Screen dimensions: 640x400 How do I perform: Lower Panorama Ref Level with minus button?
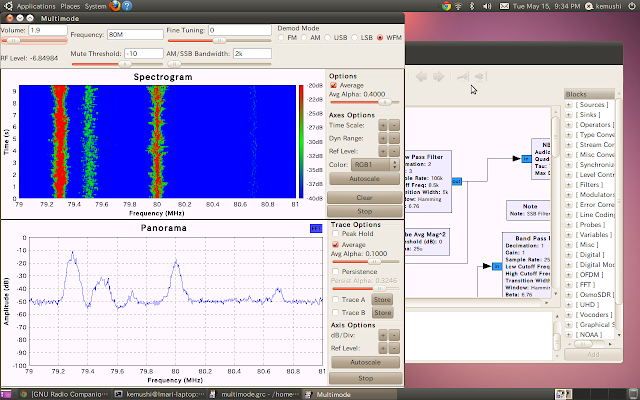(394, 349)
